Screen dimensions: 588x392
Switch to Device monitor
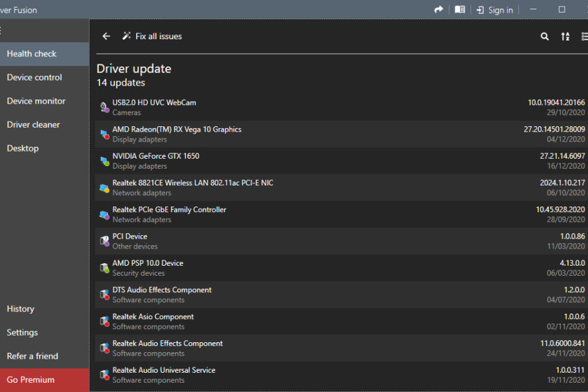44,101
